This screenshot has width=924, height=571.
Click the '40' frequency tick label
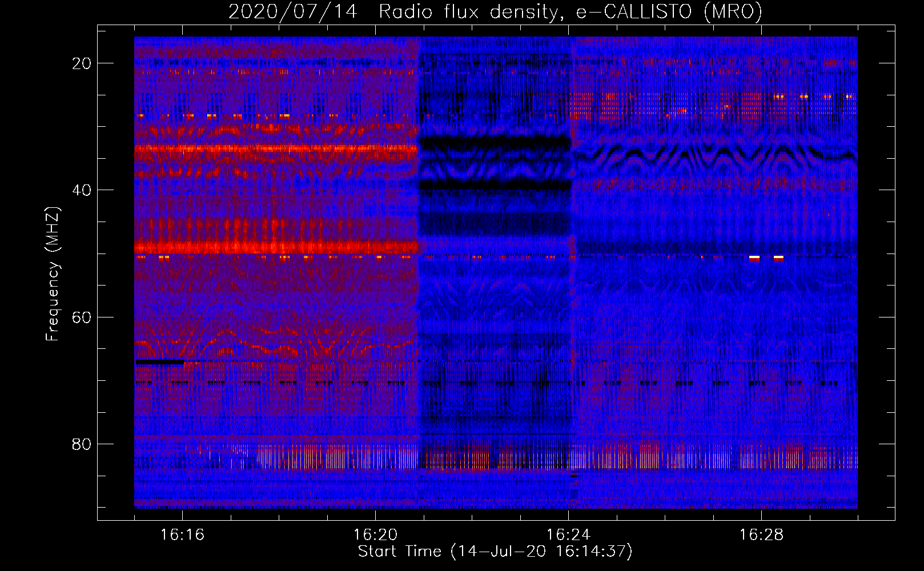82,190
